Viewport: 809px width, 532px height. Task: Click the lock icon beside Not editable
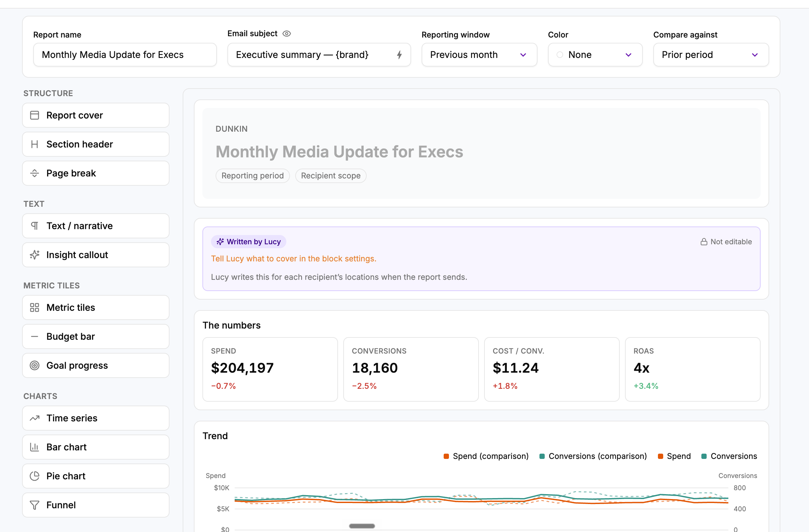pos(704,242)
